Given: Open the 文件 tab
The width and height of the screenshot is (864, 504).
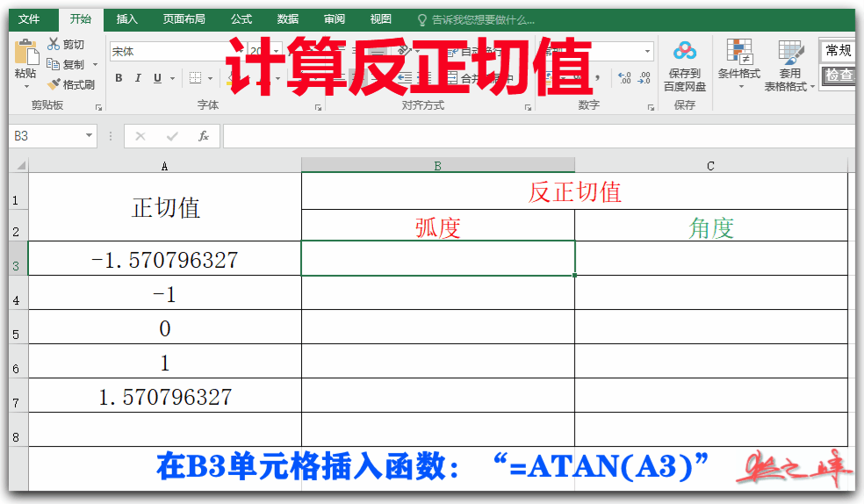Looking at the screenshot, I should 29,19.
